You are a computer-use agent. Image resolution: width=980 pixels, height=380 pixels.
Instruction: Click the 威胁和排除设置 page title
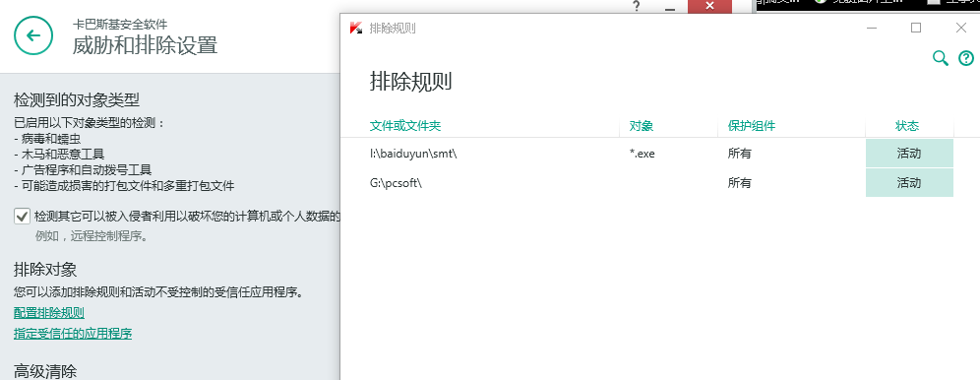(x=145, y=45)
